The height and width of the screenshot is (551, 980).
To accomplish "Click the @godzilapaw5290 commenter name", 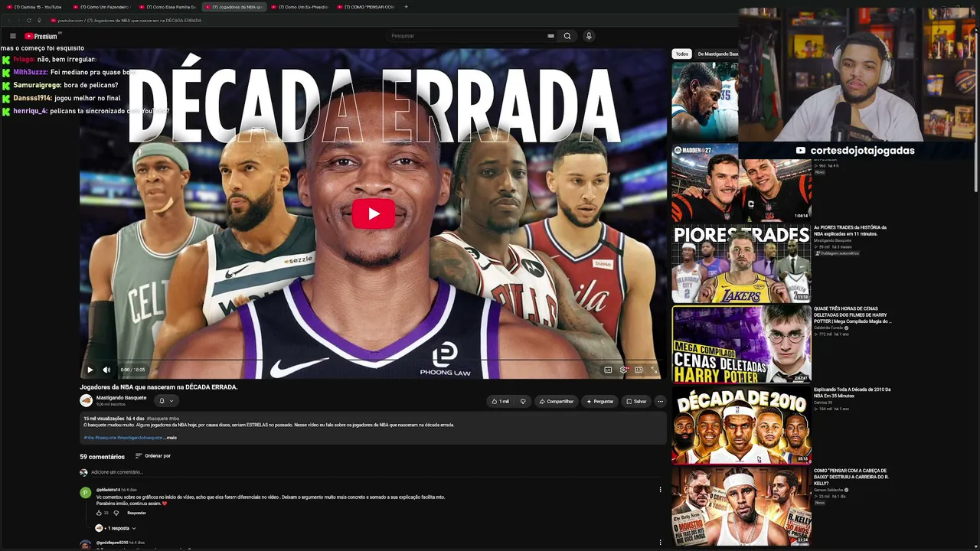I will coord(112,543).
